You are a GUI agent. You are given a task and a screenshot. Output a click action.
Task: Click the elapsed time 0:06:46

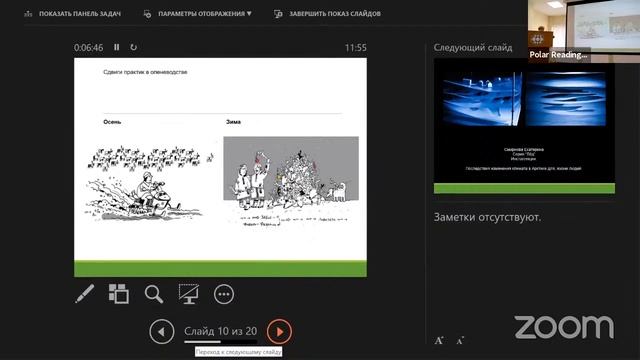pyautogui.click(x=89, y=48)
